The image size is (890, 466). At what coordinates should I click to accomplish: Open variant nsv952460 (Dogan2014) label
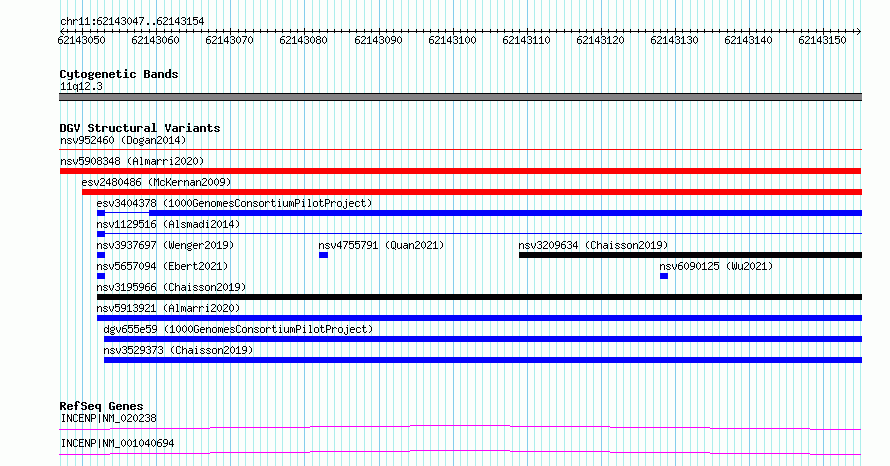click(123, 140)
